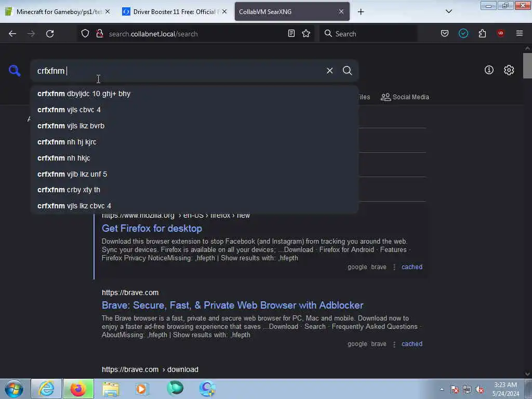Reload the current page
The height and width of the screenshot is (399, 532).
pyautogui.click(x=50, y=34)
